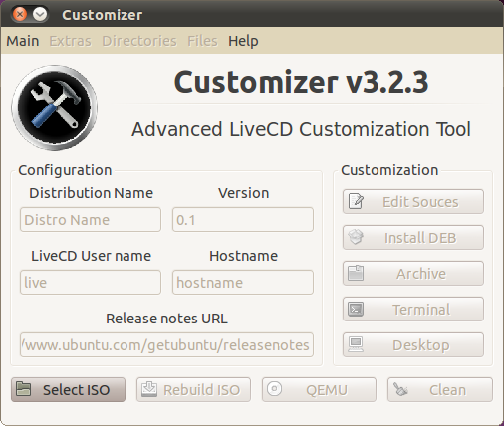Click the 'Configuration' group label

65,170
